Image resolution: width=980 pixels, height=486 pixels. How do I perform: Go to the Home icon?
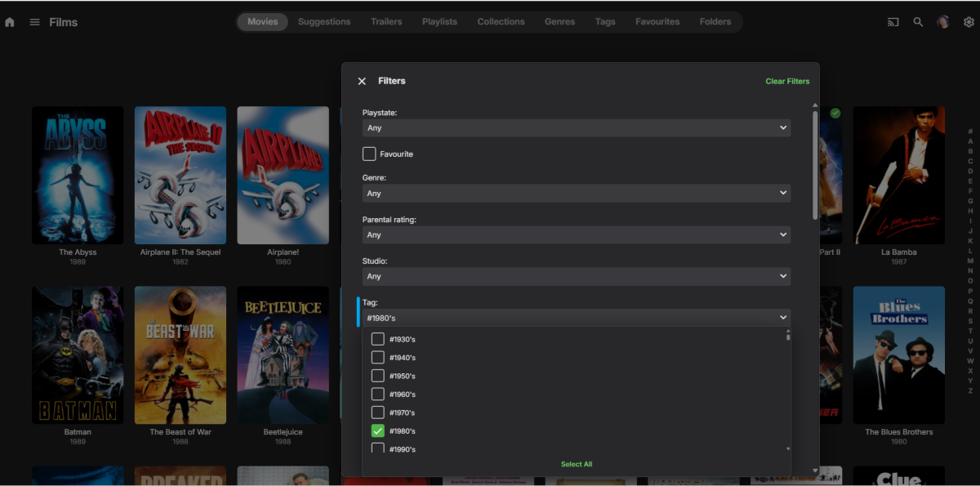click(x=10, y=22)
